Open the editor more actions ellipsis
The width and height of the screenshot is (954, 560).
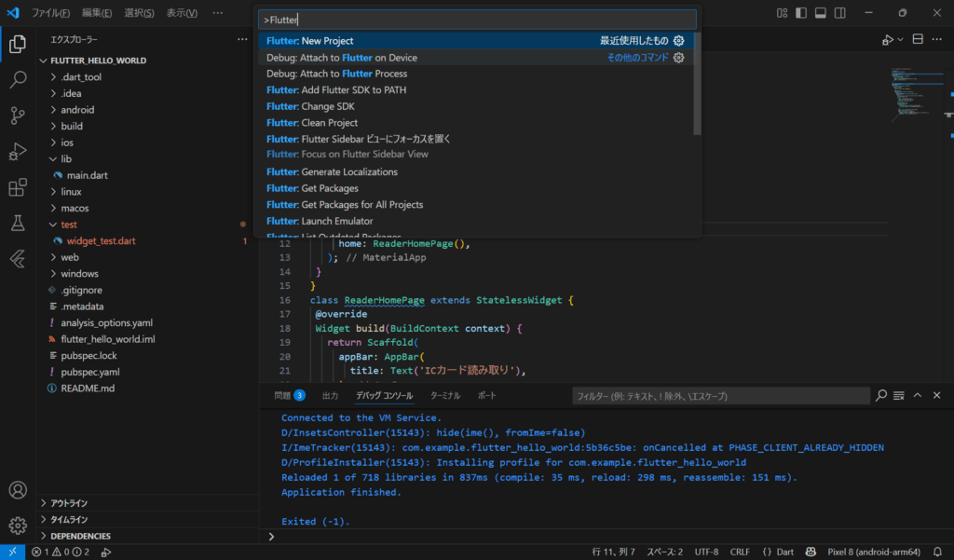[x=937, y=39]
